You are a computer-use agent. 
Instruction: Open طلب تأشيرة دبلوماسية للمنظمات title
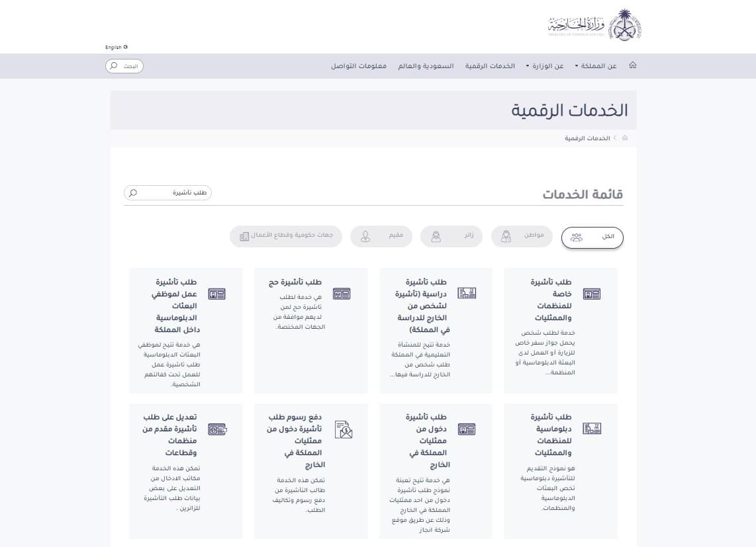coord(551,435)
